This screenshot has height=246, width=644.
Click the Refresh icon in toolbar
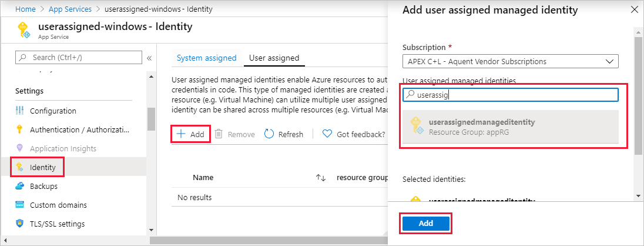pos(269,134)
